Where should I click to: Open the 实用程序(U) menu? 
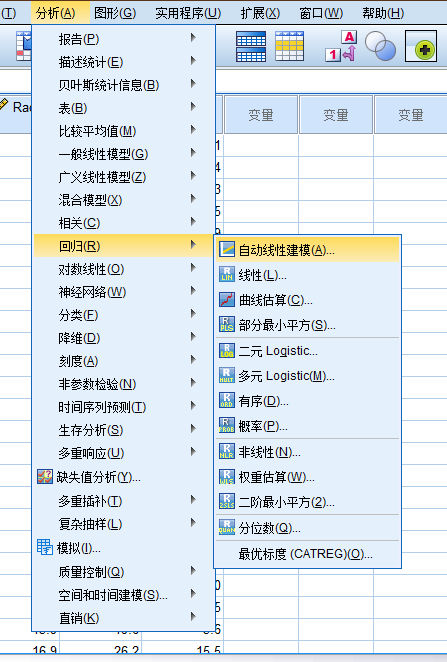pos(188,13)
